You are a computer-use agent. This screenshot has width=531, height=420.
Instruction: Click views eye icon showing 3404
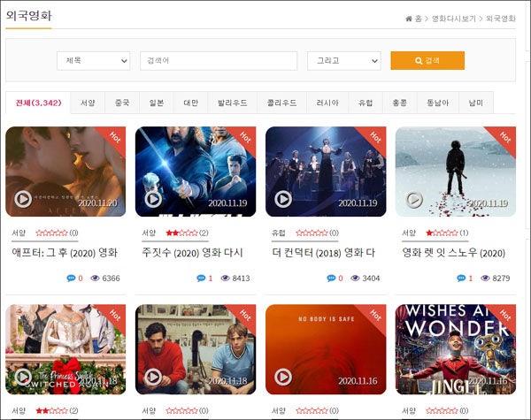click(355, 279)
